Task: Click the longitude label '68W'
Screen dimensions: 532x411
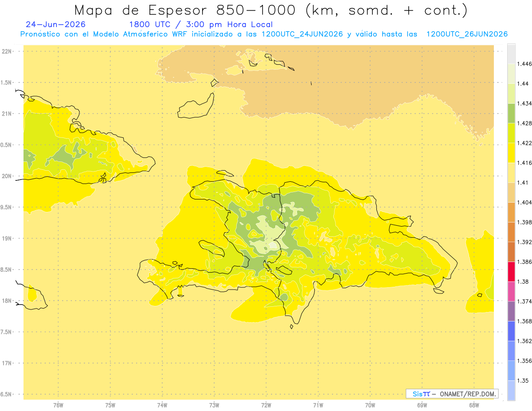Action: point(474,405)
